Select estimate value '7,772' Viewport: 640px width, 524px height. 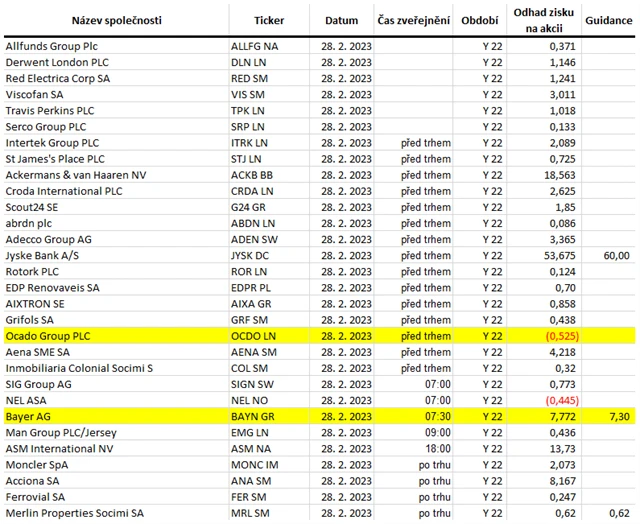pos(562,417)
